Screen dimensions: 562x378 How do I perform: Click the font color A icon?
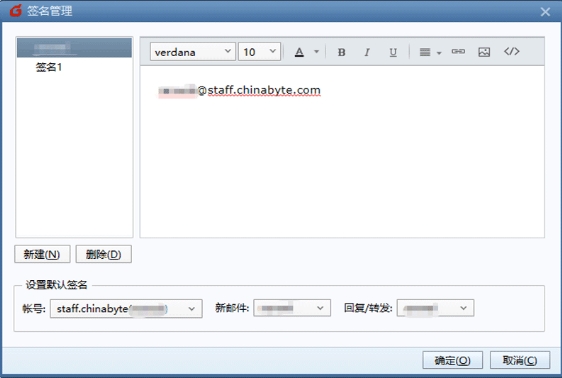coord(299,52)
